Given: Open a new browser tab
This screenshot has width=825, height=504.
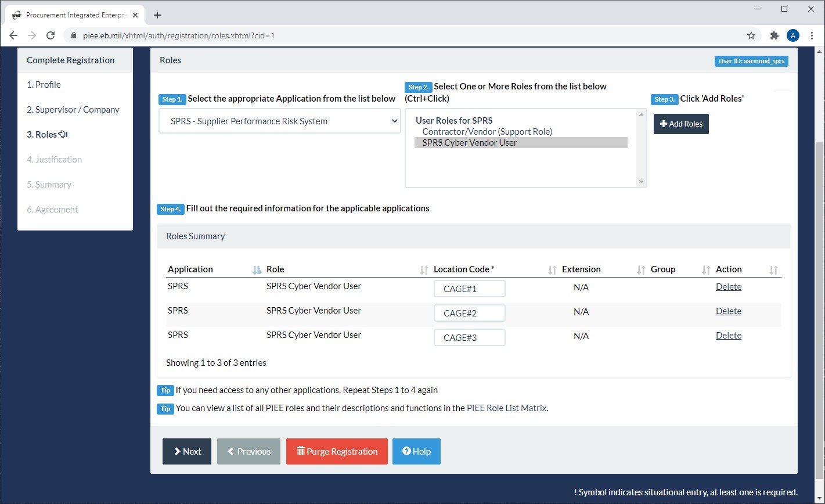Looking at the screenshot, I should click(157, 15).
